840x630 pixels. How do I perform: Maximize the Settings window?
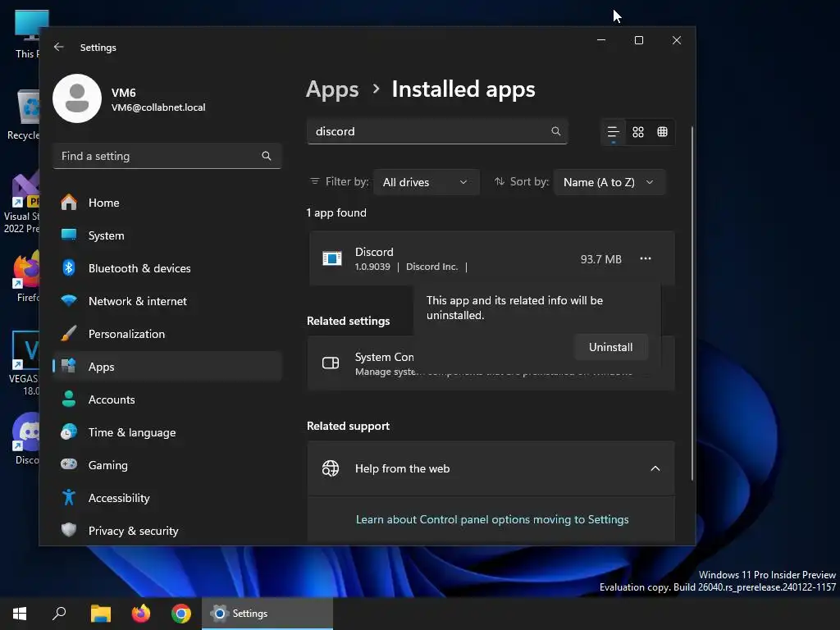click(x=638, y=40)
